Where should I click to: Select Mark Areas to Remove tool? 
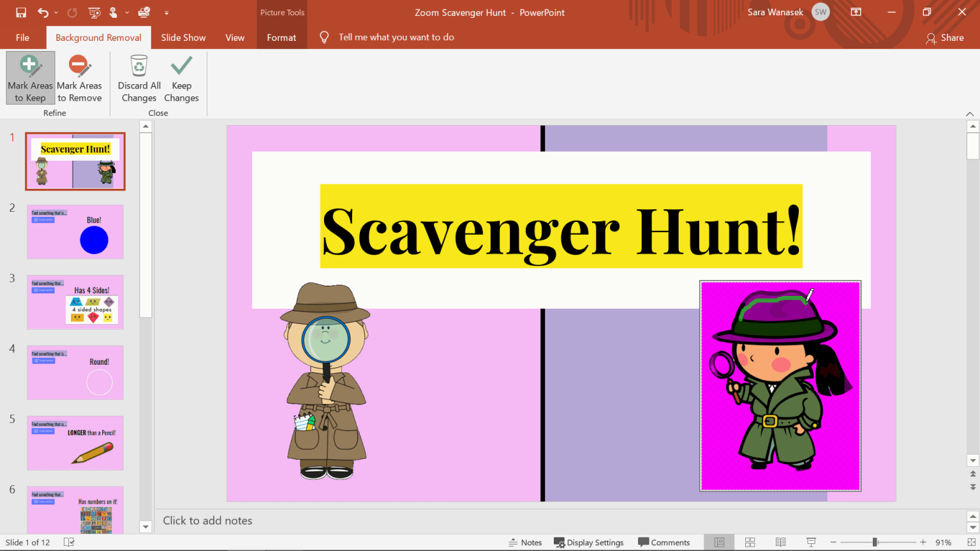79,77
